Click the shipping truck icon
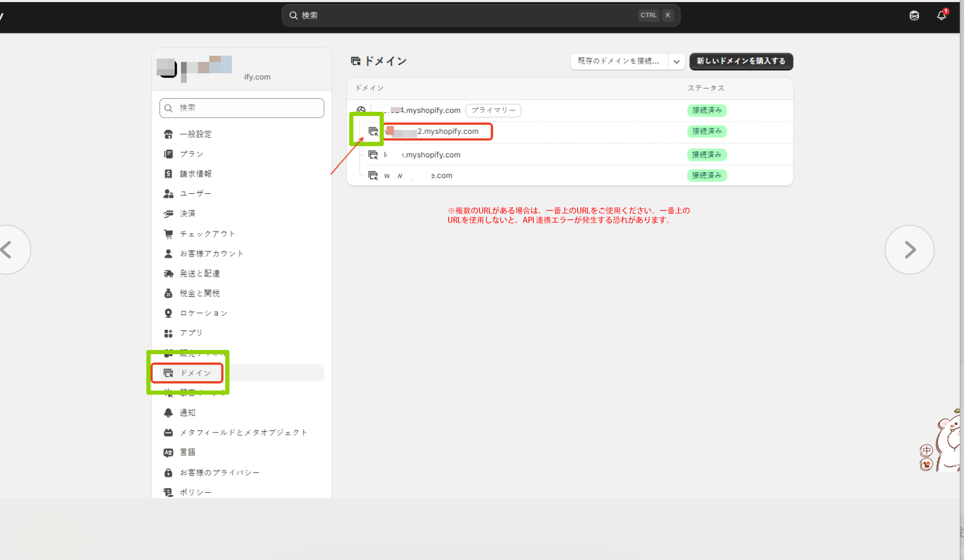This screenshot has height=560, width=964. [x=168, y=273]
